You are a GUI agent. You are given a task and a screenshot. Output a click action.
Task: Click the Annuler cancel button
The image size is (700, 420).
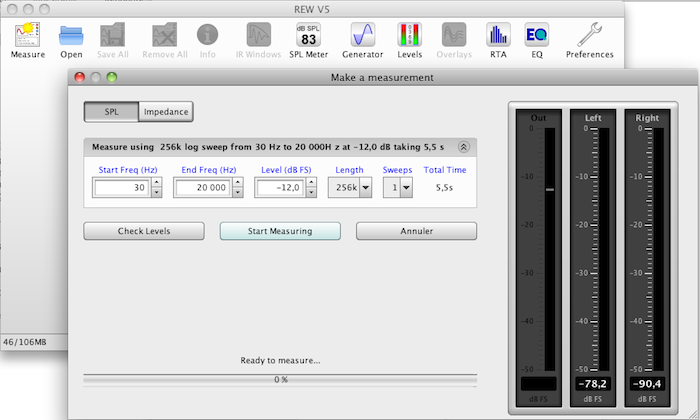(x=417, y=231)
